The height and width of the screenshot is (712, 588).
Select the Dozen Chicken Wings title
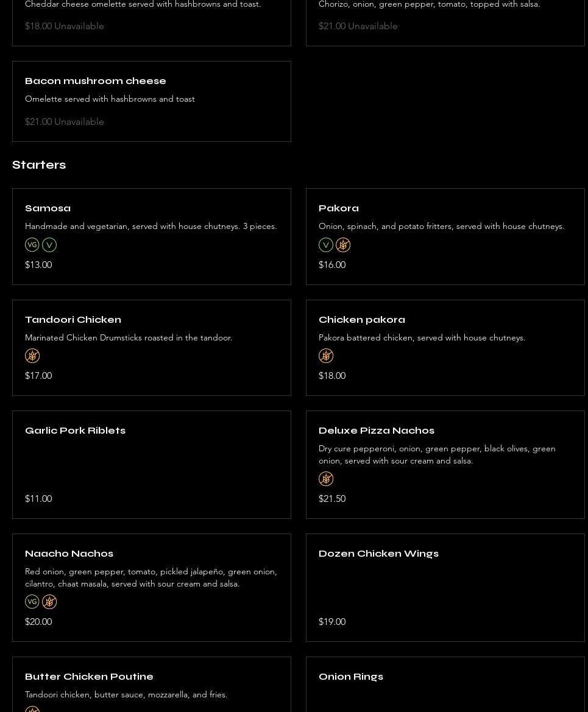coord(378,554)
